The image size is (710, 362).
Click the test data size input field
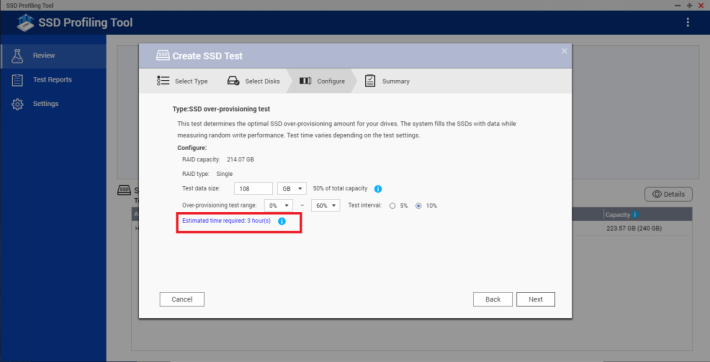point(253,188)
